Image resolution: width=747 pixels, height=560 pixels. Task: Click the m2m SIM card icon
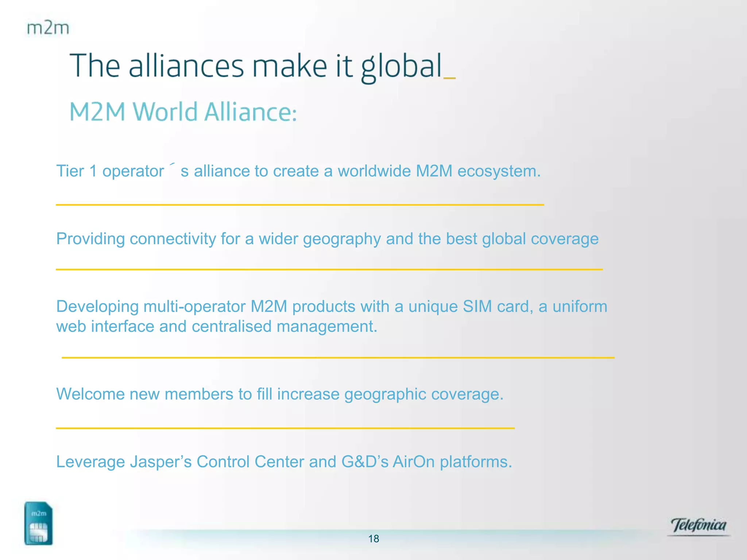coord(39,524)
